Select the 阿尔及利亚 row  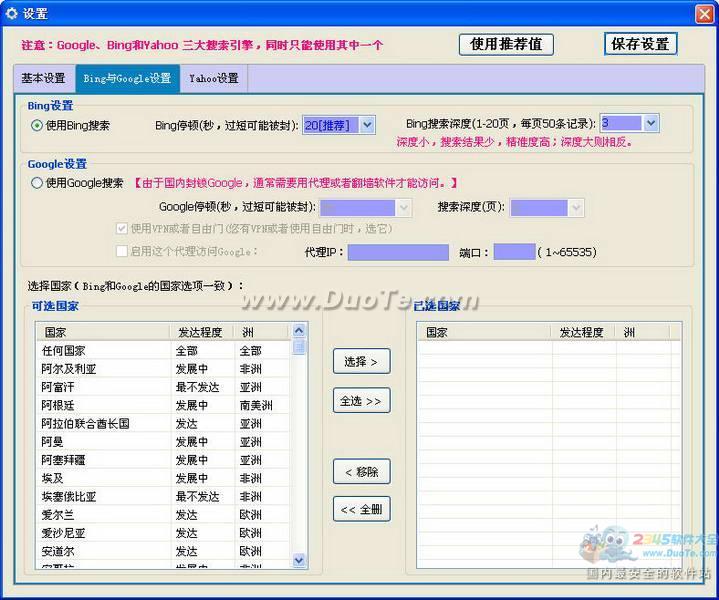(x=164, y=369)
